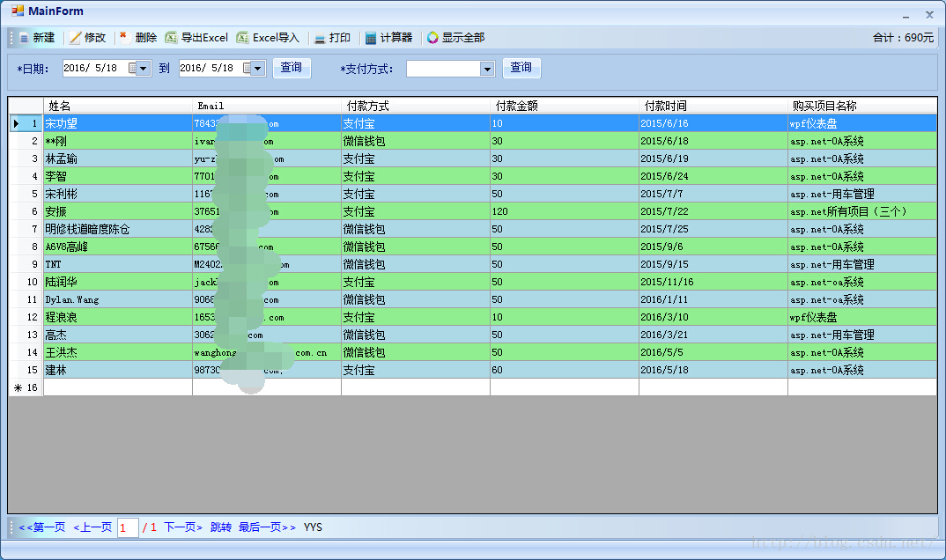Select row header number 1
Image resolution: width=946 pixels, height=560 pixels.
(x=26, y=123)
